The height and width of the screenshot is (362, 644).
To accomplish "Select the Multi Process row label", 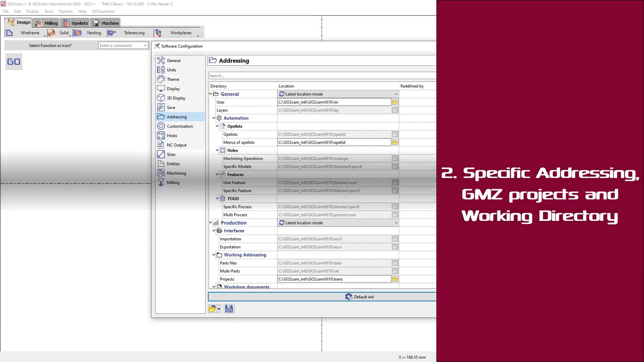I will point(235,215).
